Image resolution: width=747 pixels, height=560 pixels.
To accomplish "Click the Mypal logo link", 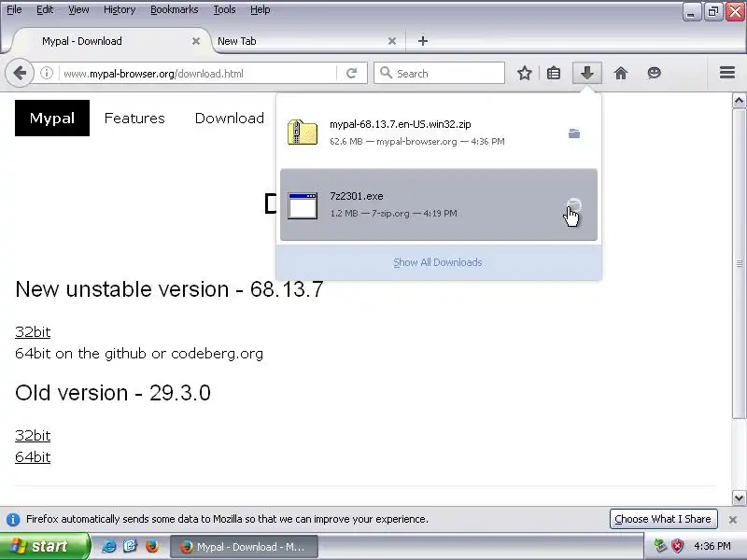I will tap(52, 119).
